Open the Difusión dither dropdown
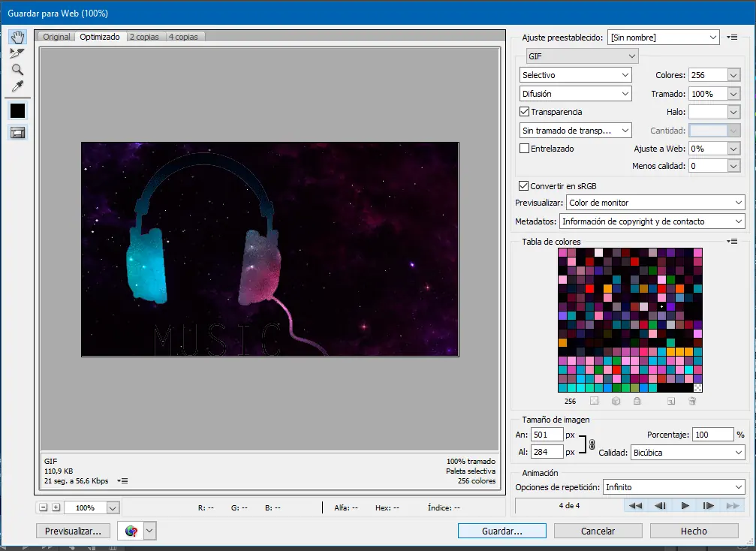 click(576, 94)
